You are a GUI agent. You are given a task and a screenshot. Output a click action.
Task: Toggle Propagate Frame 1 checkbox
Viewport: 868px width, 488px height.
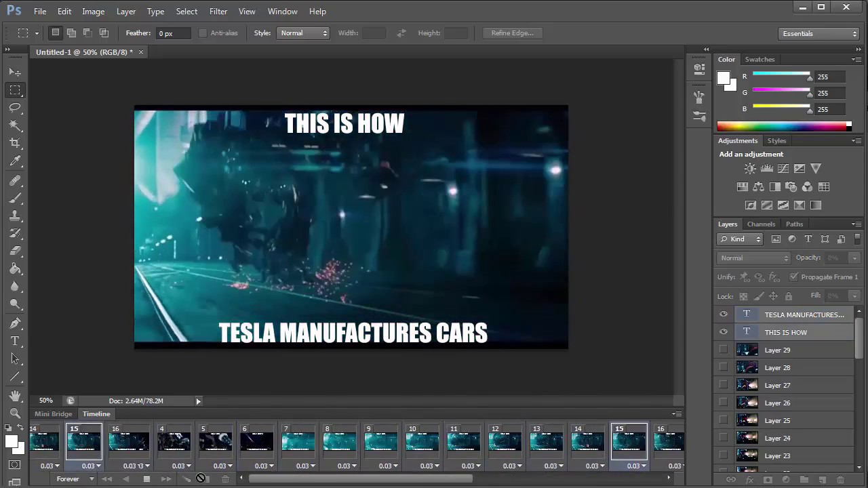point(793,277)
